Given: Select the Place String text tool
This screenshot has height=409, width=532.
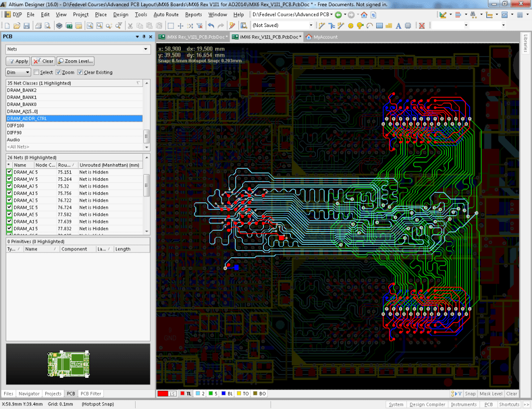Looking at the screenshot, I should click(398, 25).
